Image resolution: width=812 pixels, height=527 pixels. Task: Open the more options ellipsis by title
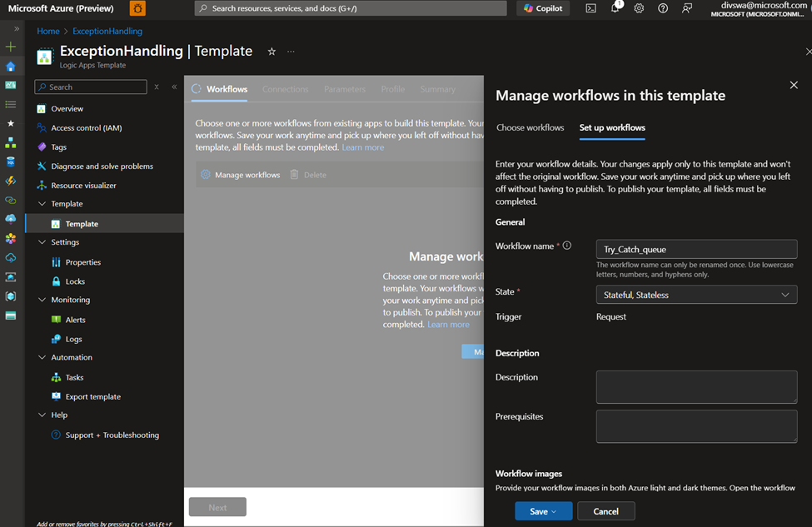pyautogui.click(x=291, y=52)
